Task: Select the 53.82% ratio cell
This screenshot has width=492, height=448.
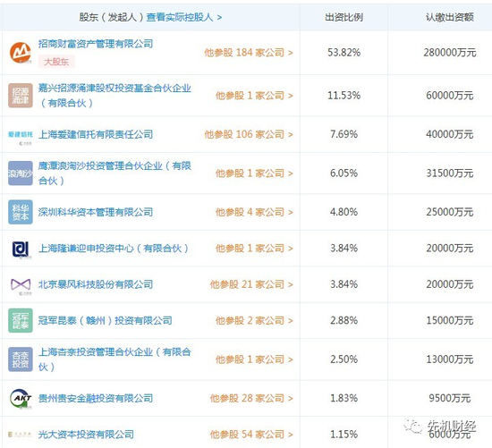Action: click(x=344, y=53)
